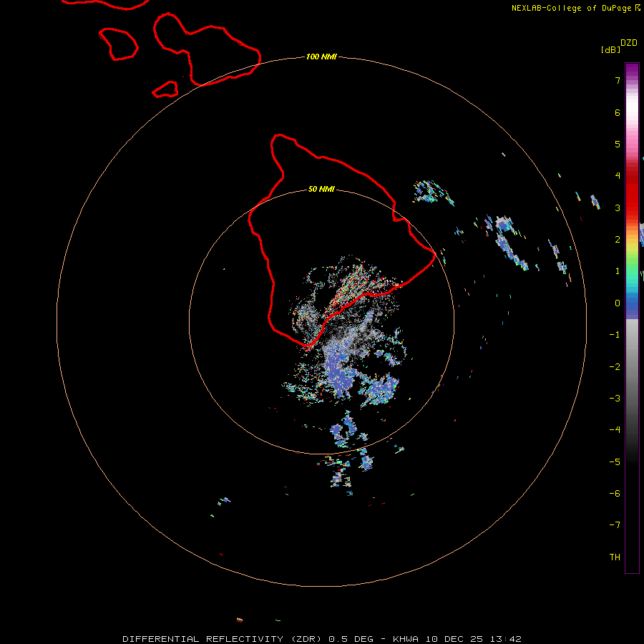Click the 10 DEC 25 date in caption
Viewport: 644px width, 644px height.
coord(455,639)
